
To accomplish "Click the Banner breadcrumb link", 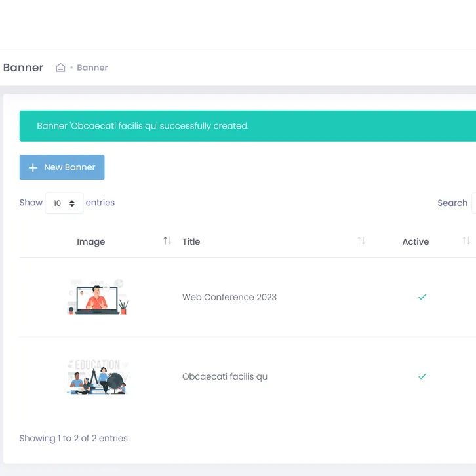I will click(92, 68).
